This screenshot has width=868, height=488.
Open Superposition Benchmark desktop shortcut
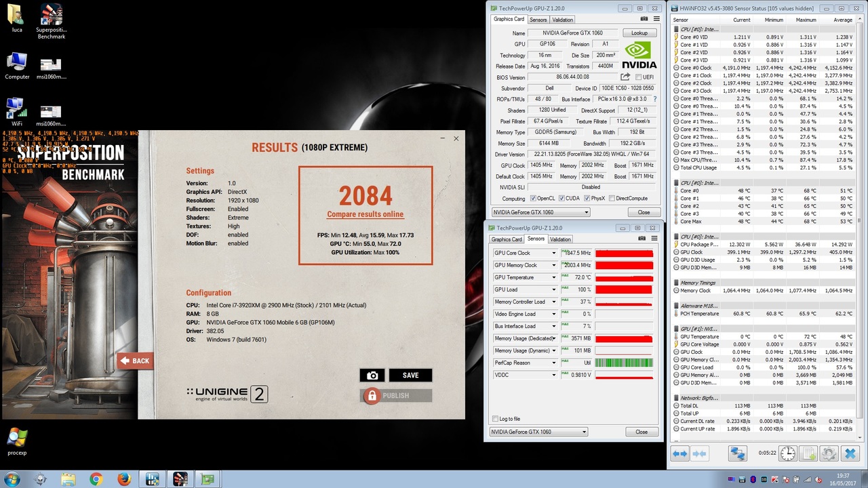click(51, 22)
